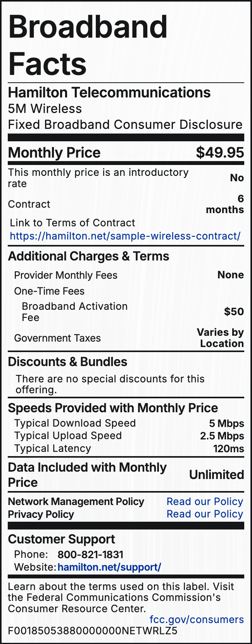
Task: Click the Broadband Facts title
Action: pyautogui.click(x=88, y=45)
